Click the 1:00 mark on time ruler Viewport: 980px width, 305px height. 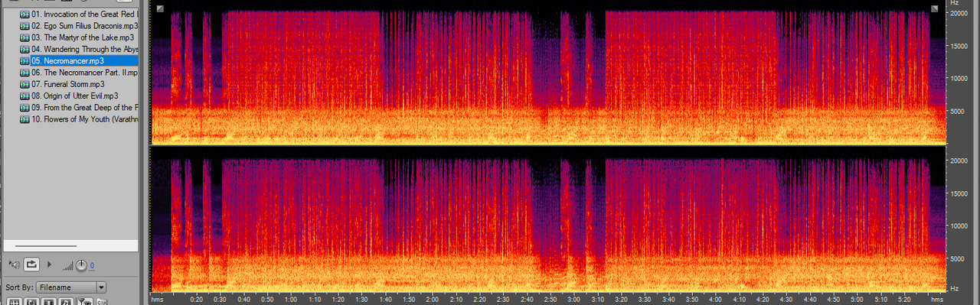290,299
